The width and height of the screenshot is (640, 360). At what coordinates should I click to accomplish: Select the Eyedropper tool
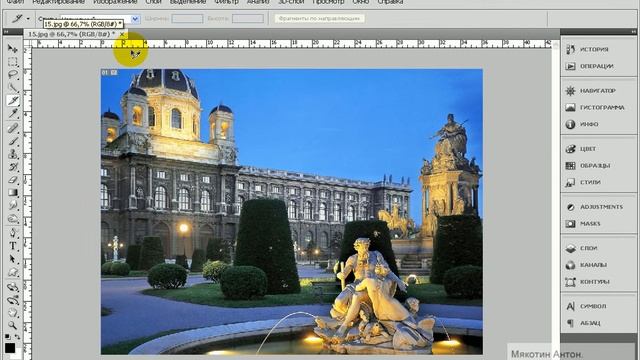12,113
